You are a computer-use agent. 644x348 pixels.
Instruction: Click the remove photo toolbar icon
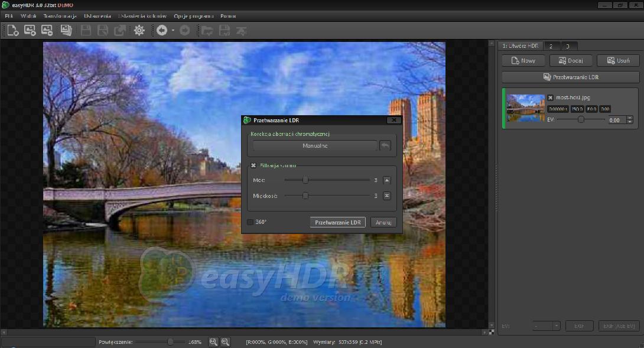coord(47,30)
